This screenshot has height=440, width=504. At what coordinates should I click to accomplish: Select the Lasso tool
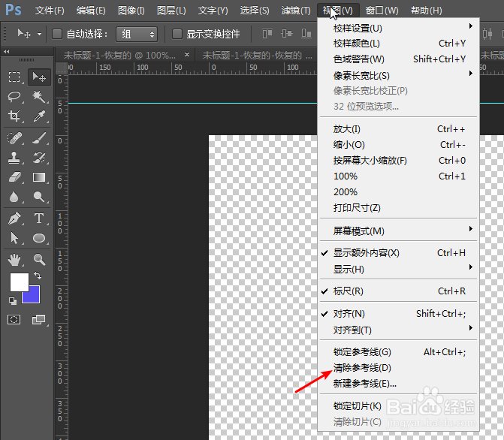[14, 96]
